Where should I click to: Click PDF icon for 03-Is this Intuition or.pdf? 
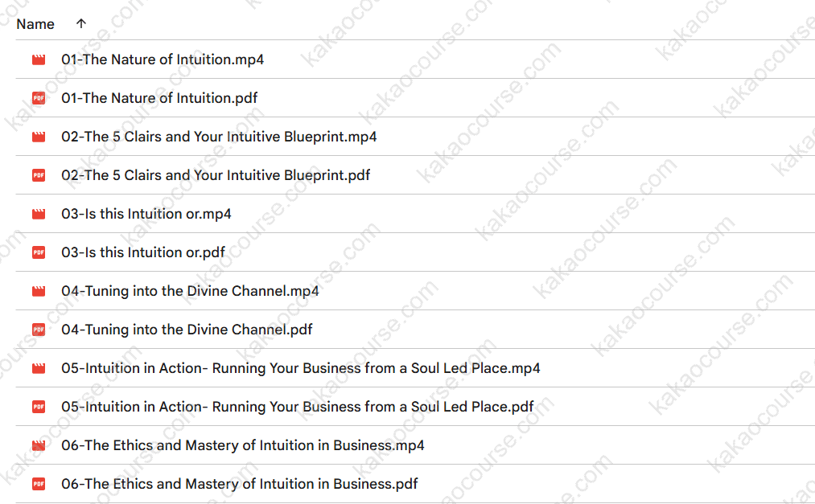coord(39,252)
